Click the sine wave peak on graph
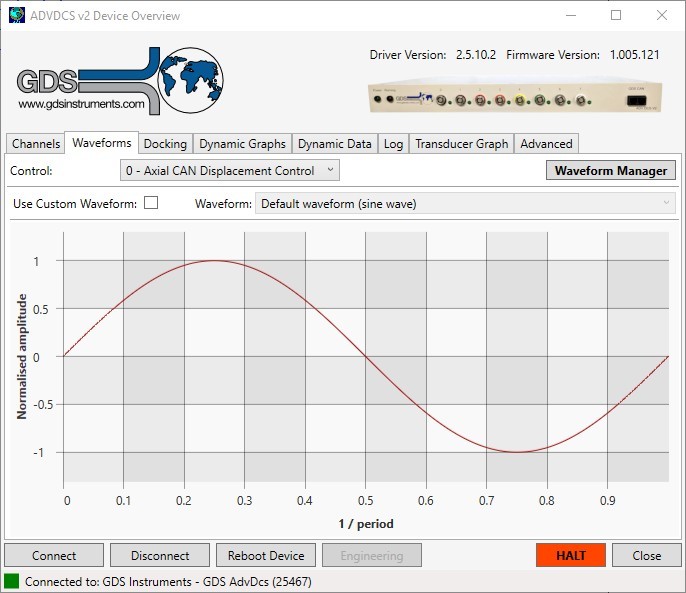Screen dimensions: 686x593 [x=215, y=260]
